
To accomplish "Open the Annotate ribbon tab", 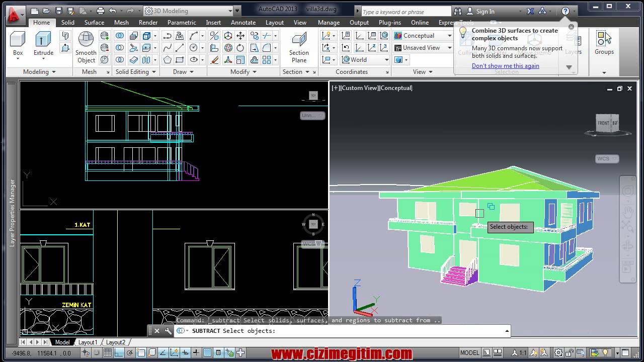I will pyautogui.click(x=243, y=23).
